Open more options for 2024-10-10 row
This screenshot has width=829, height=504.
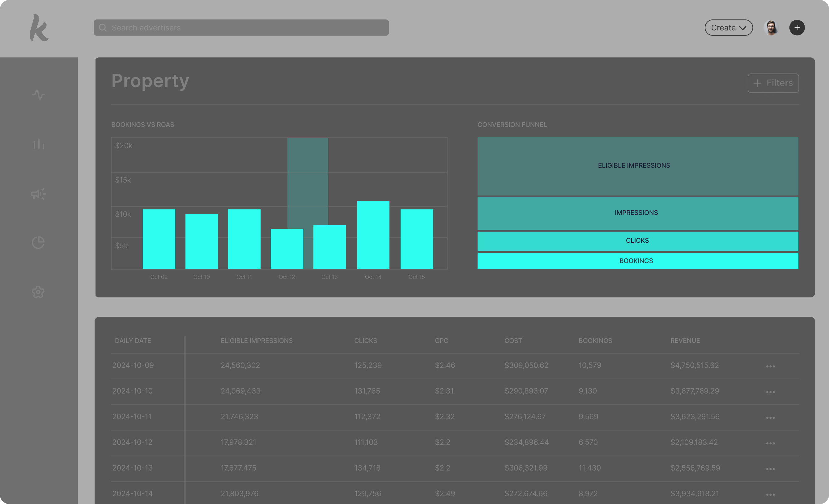[770, 392]
